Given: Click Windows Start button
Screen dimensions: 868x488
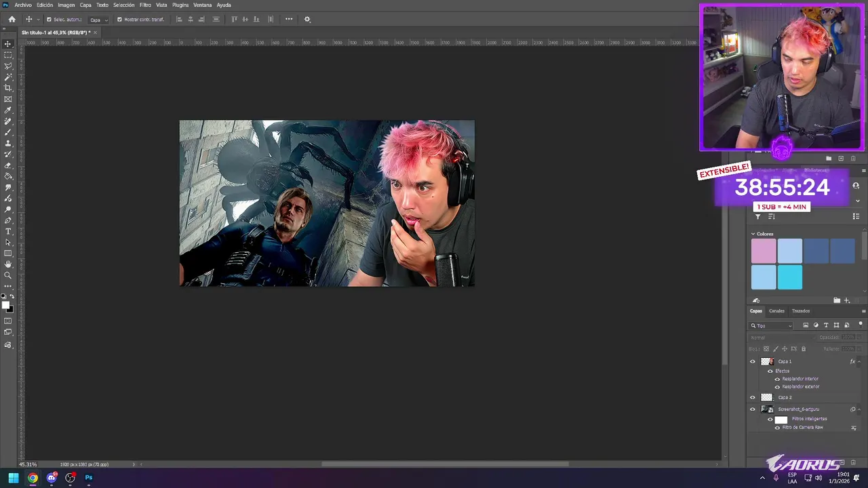Looking at the screenshot, I should coord(13,478).
